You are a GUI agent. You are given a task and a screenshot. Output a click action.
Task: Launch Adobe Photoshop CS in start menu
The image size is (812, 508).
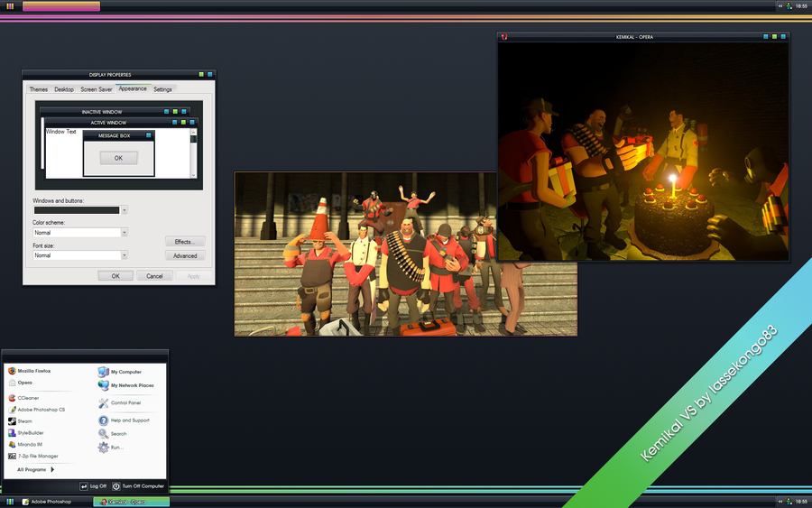37,410
